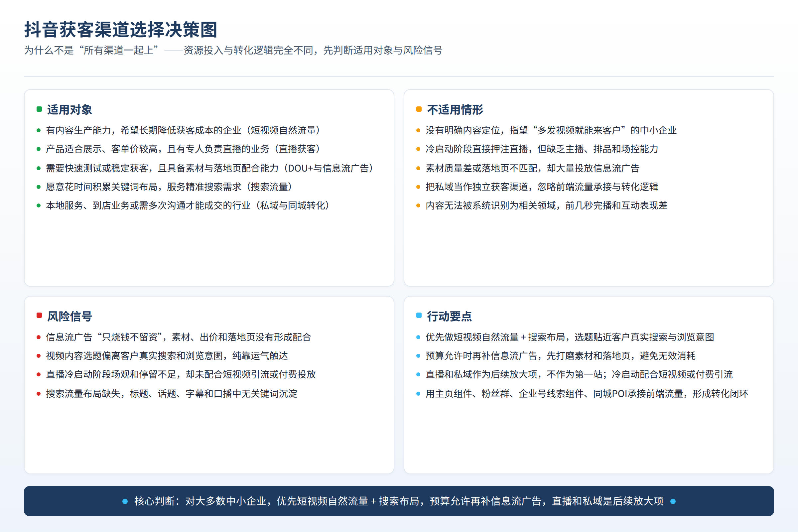Click the line 信息流广告“只烧钱不留资”
The height and width of the screenshot is (532, 798).
pos(179,337)
